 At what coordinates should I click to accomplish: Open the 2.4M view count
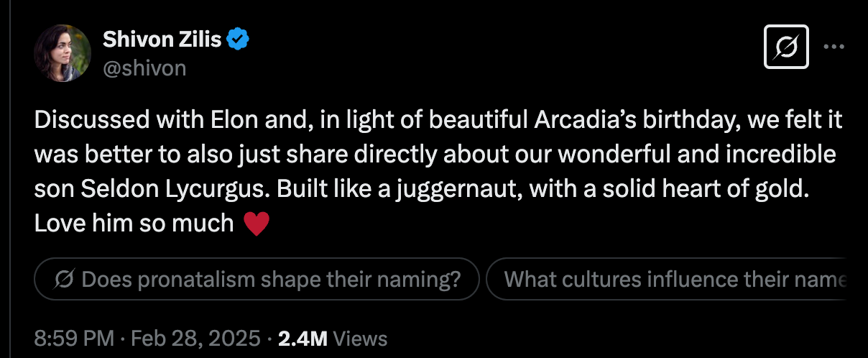point(303,338)
